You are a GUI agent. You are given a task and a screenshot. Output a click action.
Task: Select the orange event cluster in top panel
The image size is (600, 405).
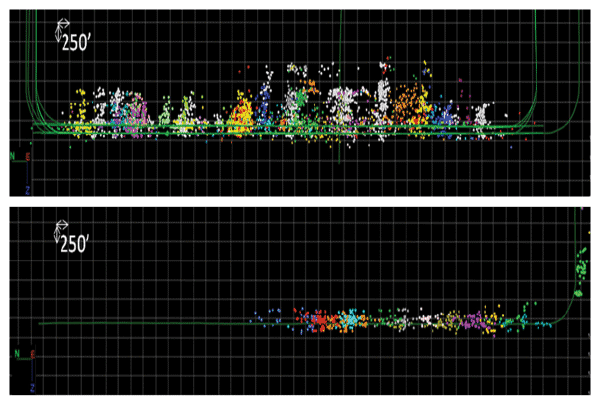409,105
